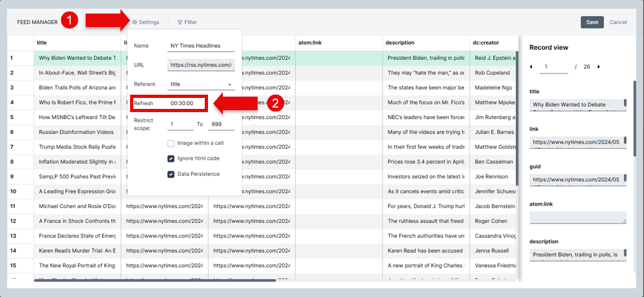Click creator cell Roger Cohen
The width and height of the screenshot is (644, 297).
pyautogui.click(x=493, y=220)
